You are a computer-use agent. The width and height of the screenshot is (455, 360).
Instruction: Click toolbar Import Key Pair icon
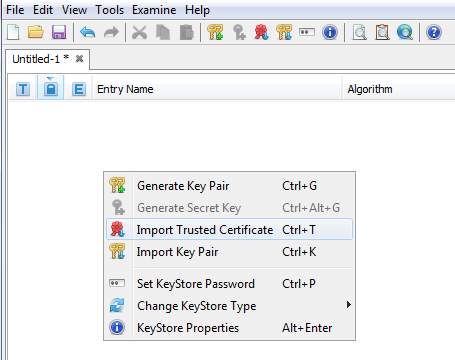point(284,32)
